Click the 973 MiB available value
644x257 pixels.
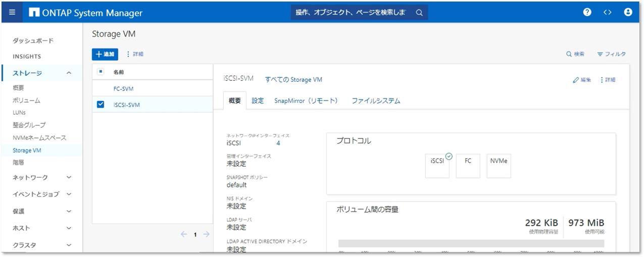point(586,223)
